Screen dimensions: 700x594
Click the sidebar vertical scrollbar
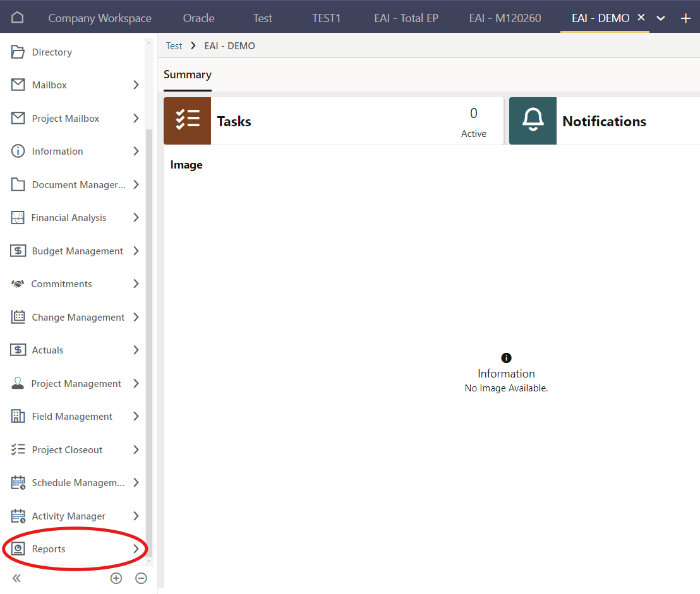click(x=149, y=316)
